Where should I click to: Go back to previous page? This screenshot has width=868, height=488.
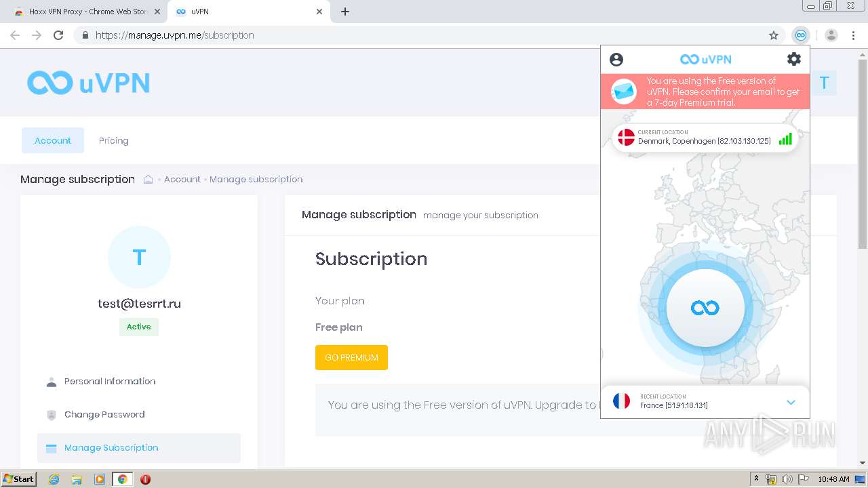(x=15, y=35)
